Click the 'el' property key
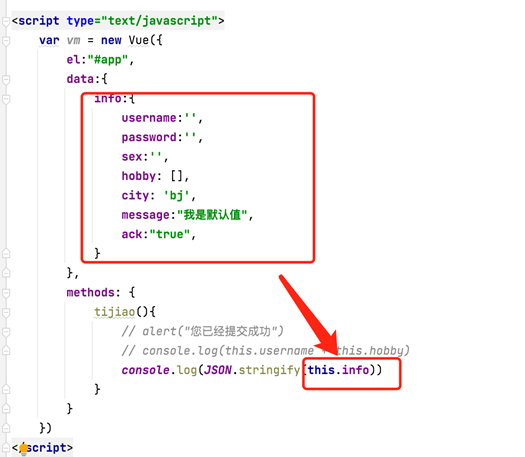 pyautogui.click(x=73, y=60)
